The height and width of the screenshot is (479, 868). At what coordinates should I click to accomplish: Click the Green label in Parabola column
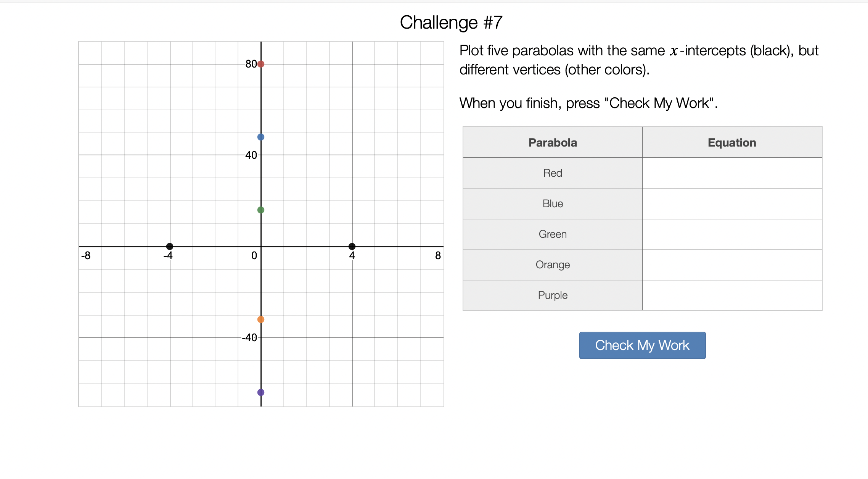pos(553,234)
